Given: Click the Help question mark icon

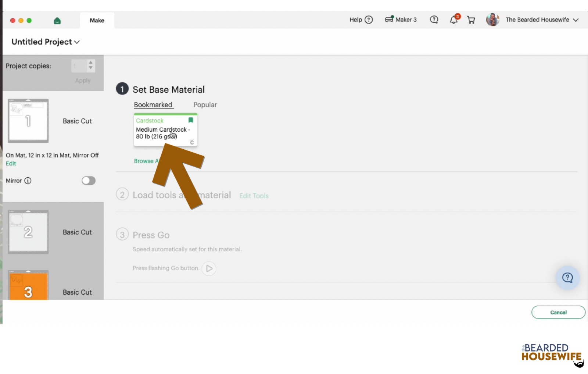Looking at the screenshot, I should 369,20.
